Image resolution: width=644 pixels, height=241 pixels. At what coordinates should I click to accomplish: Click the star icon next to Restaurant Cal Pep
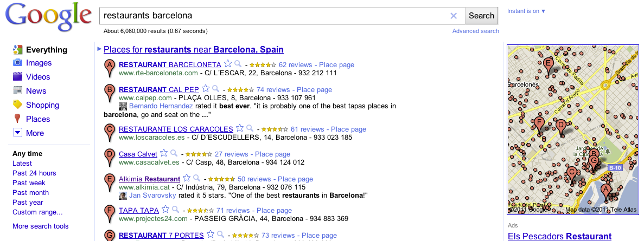(x=206, y=89)
